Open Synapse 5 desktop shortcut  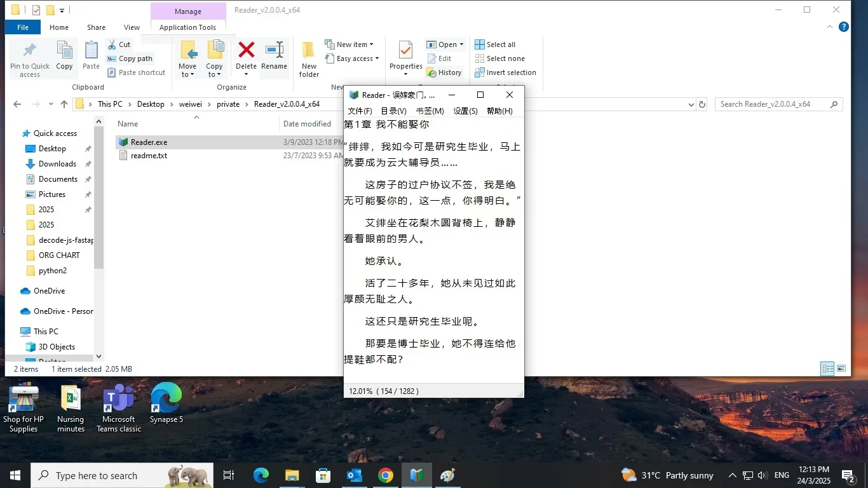pyautogui.click(x=166, y=403)
